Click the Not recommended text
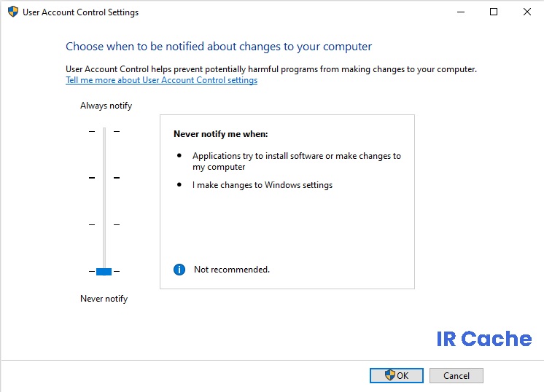This screenshot has height=392, width=544. click(232, 270)
